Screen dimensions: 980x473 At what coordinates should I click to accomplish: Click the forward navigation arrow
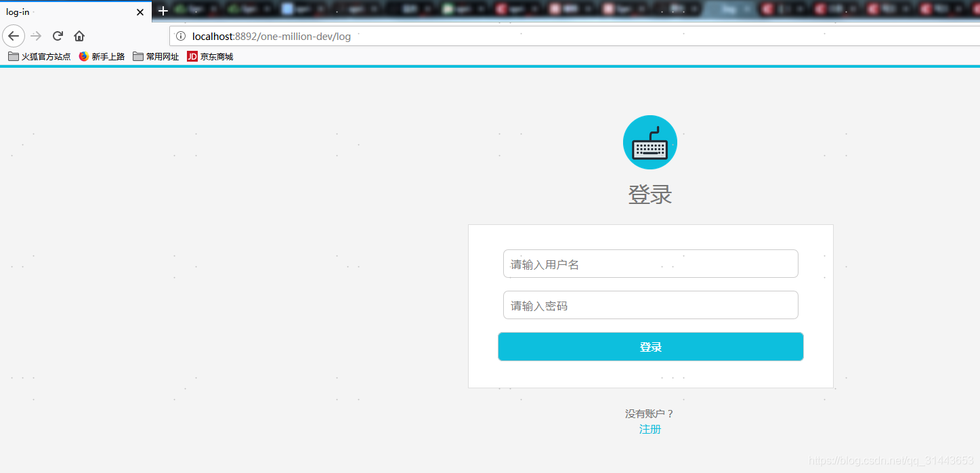[37, 36]
